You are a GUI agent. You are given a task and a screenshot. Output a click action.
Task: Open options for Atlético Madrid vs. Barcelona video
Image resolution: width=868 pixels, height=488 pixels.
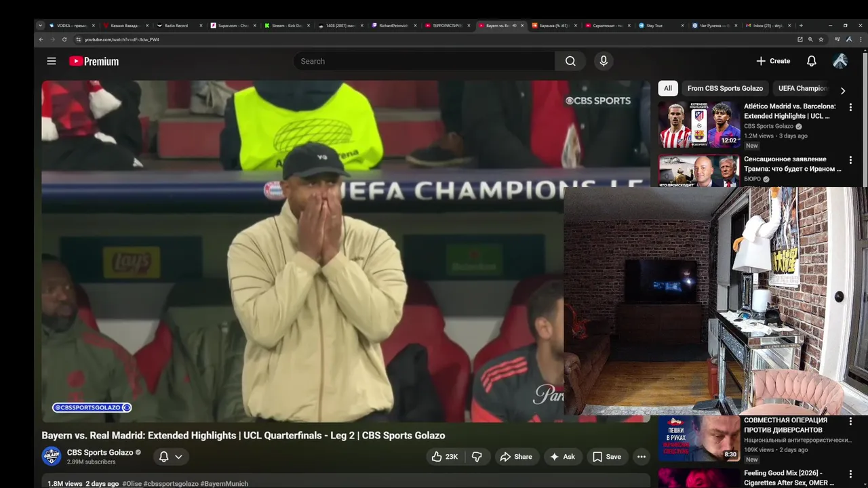click(850, 107)
